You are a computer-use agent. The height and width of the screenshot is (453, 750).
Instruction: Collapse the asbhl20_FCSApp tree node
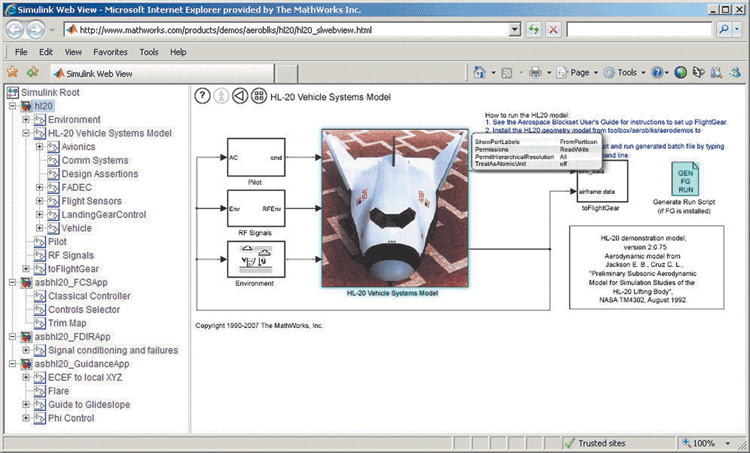12,283
